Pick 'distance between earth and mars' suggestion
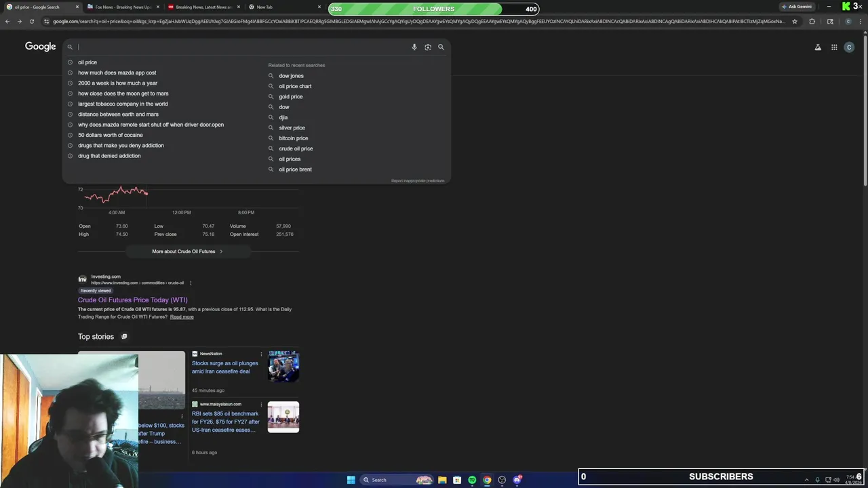Viewport: 868px width, 488px height. coord(118,114)
